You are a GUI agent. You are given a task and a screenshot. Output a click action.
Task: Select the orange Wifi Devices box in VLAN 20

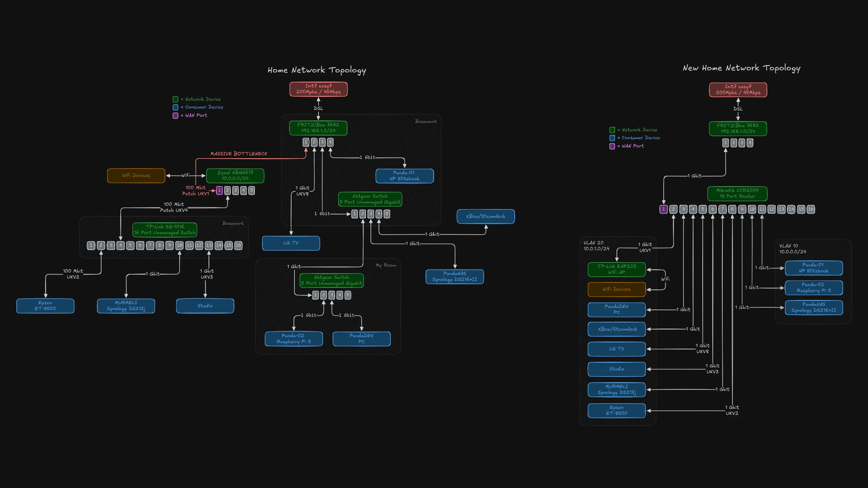point(617,289)
